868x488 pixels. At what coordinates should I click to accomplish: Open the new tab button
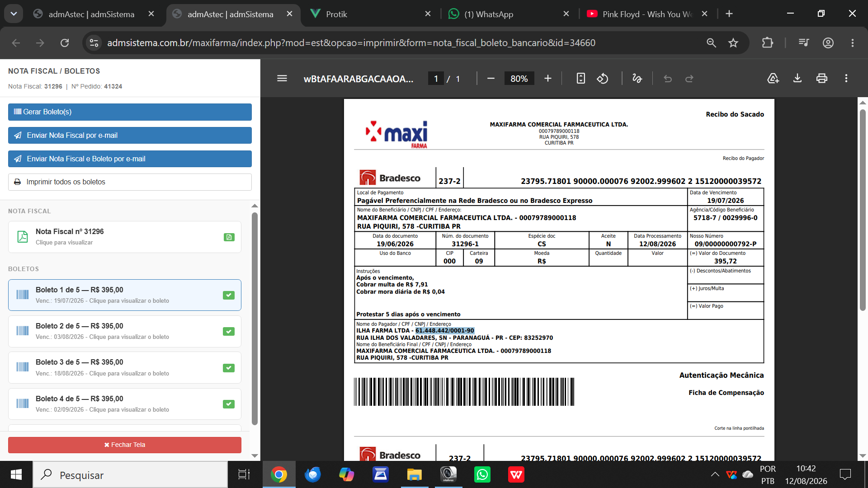pyautogui.click(x=729, y=14)
